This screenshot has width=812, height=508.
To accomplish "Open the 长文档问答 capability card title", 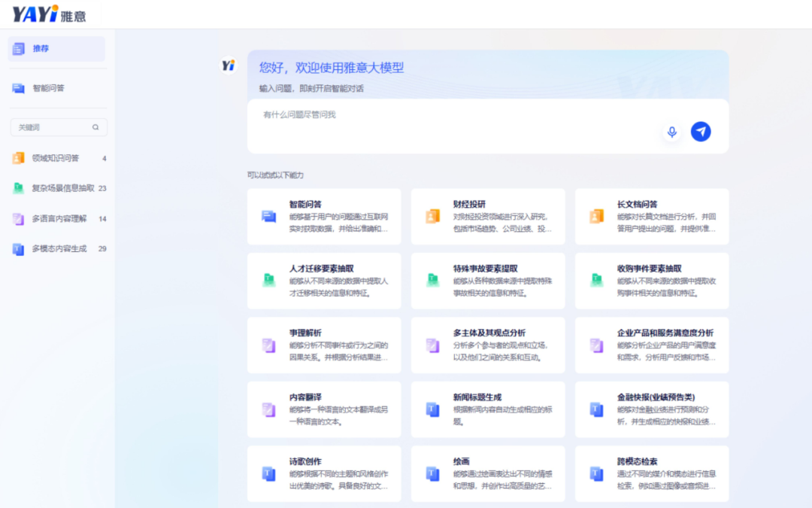I will [637, 204].
